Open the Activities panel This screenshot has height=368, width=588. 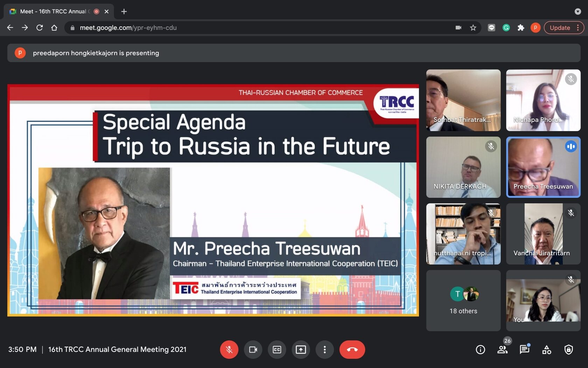click(547, 349)
